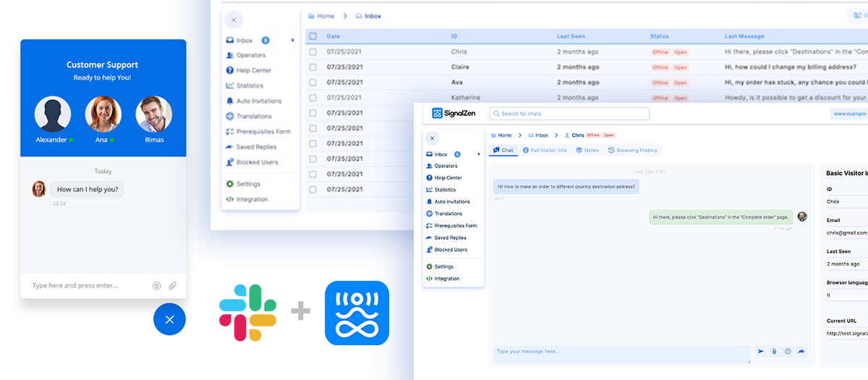Click the send message arrow icon

coord(761,351)
